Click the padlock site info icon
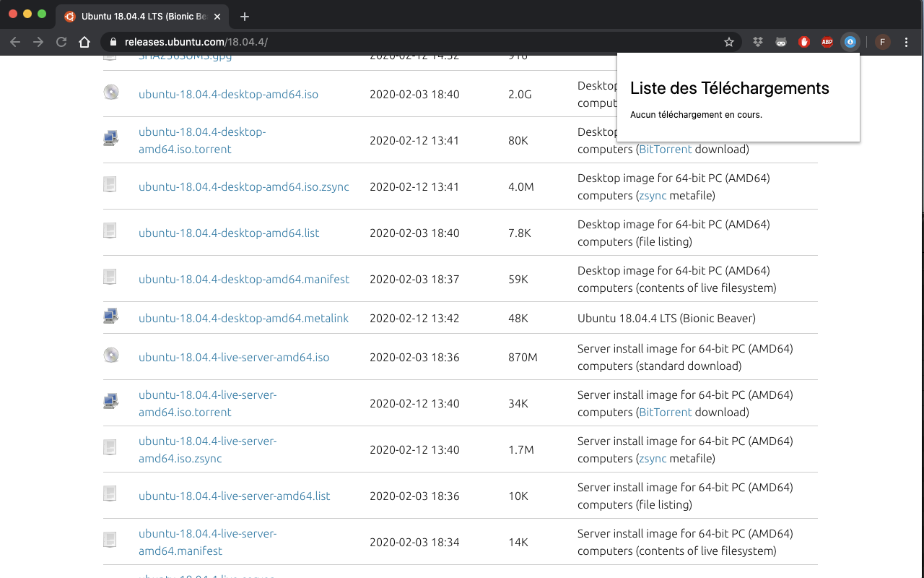This screenshot has width=924, height=578. 113,42
